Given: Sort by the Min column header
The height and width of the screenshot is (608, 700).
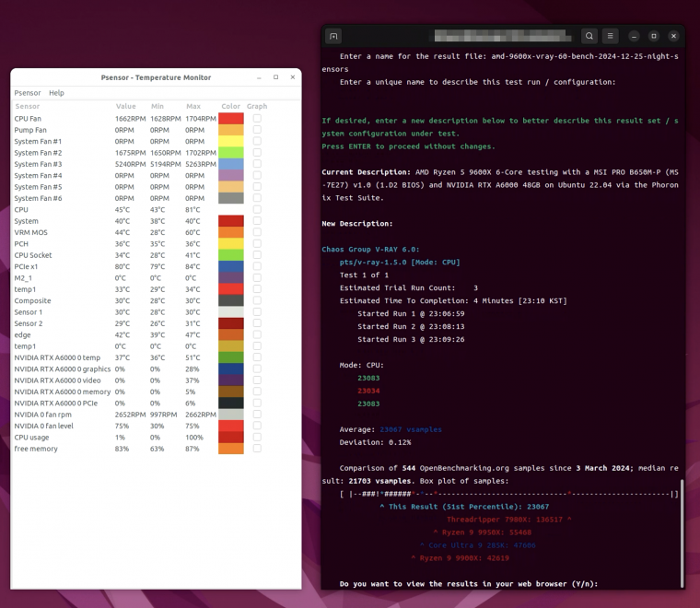Looking at the screenshot, I should pyautogui.click(x=157, y=106).
